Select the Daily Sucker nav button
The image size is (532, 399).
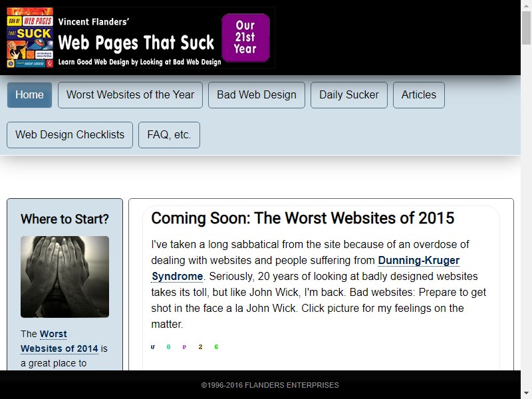point(348,95)
